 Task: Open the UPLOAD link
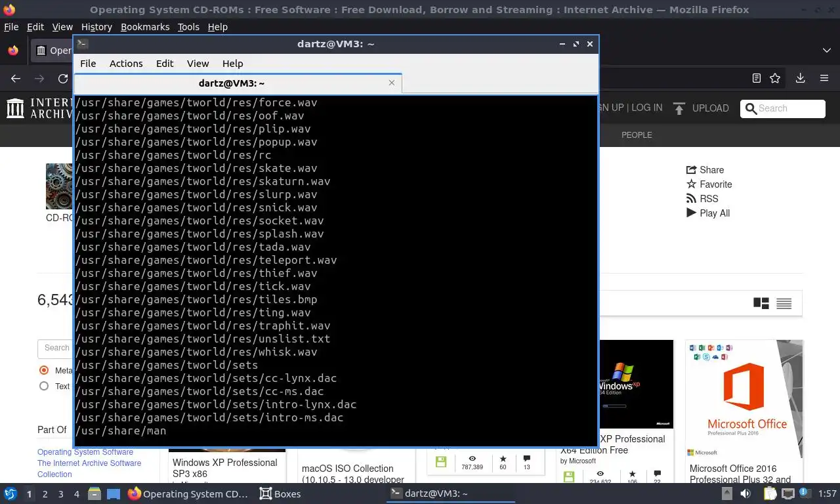(711, 108)
